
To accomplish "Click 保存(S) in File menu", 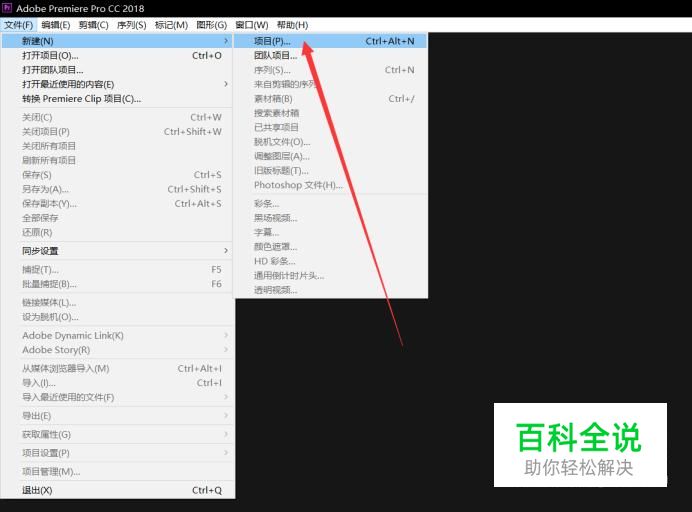I will coord(117,175).
